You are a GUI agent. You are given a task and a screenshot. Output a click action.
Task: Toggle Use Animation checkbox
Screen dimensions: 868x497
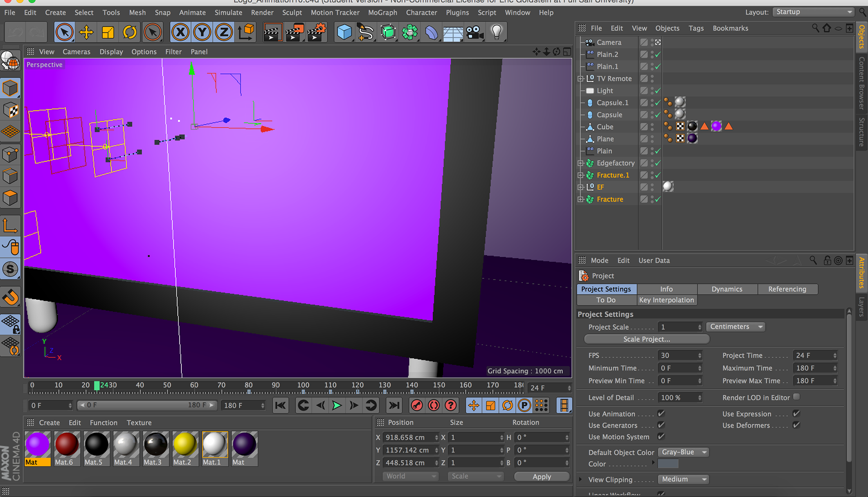[661, 413]
